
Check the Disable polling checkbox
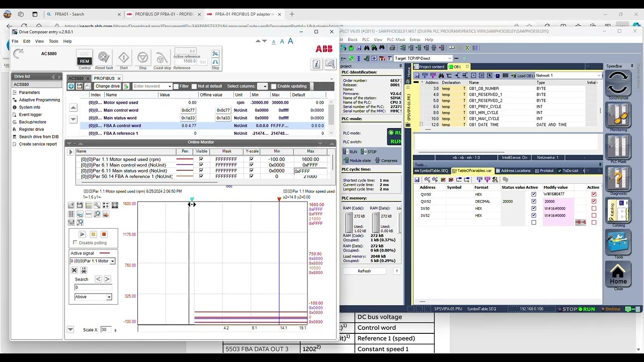point(75,243)
